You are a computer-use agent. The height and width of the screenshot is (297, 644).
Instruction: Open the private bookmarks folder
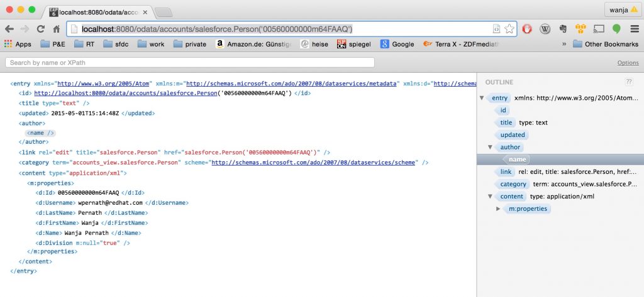190,44
